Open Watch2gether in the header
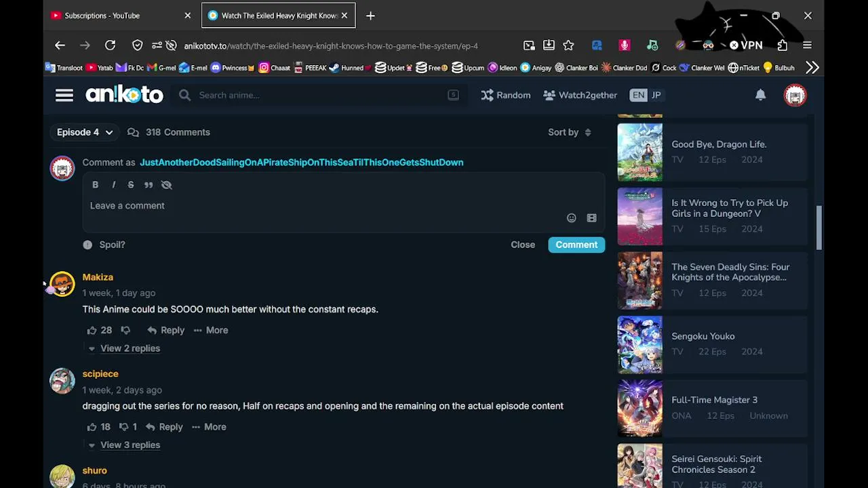The image size is (868, 488). coord(580,95)
